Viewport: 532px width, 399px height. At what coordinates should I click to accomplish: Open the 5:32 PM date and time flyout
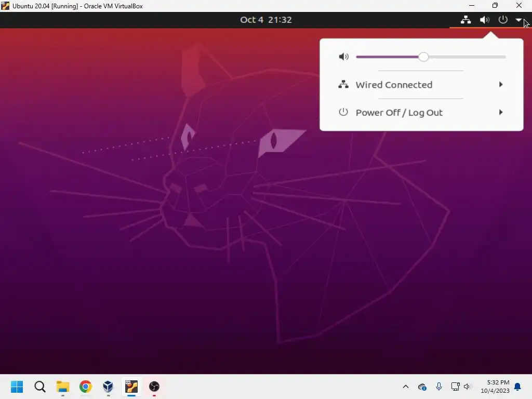(x=495, y=387)
